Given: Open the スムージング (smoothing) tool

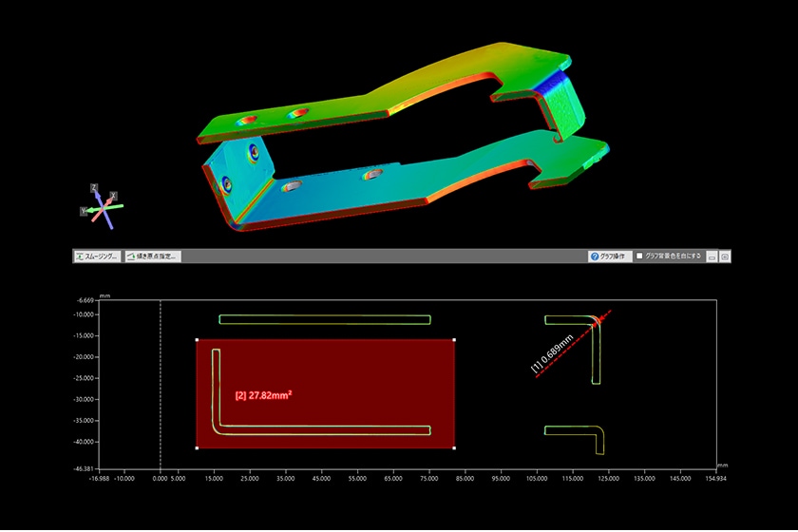Looking at the screenshot, I should point(98,256).
